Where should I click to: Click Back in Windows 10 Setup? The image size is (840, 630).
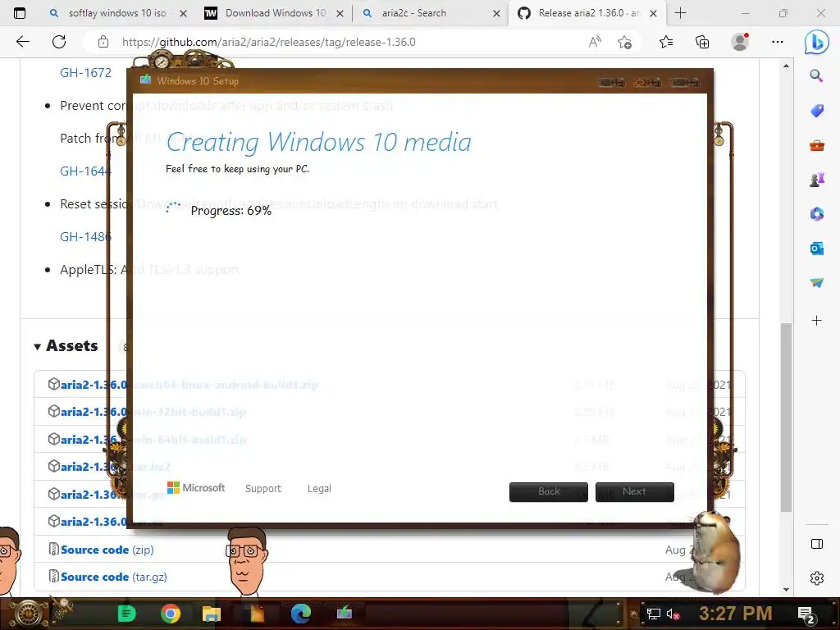click(549, 491)
